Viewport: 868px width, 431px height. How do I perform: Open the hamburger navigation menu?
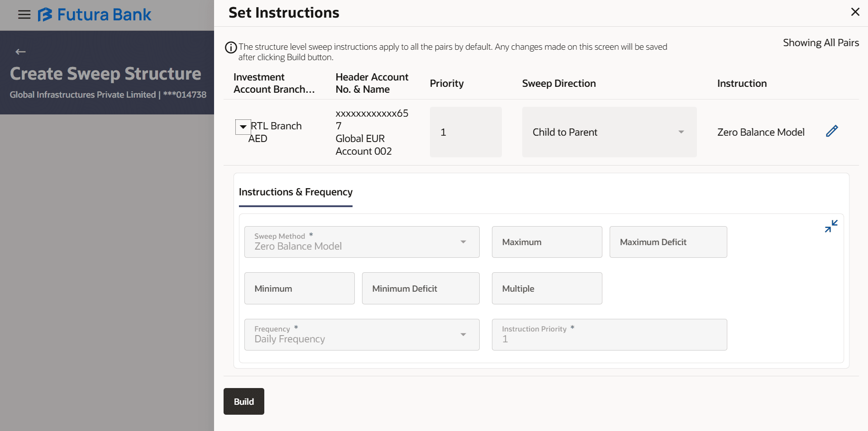[x=24, y=15]
